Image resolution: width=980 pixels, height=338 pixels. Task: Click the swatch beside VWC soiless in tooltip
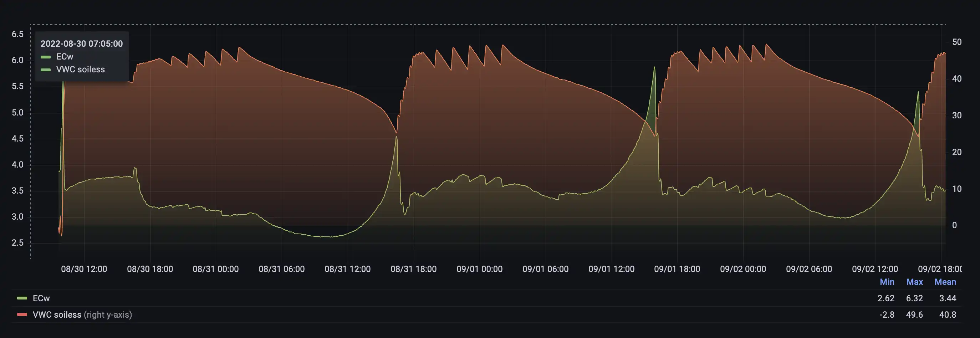46,69
